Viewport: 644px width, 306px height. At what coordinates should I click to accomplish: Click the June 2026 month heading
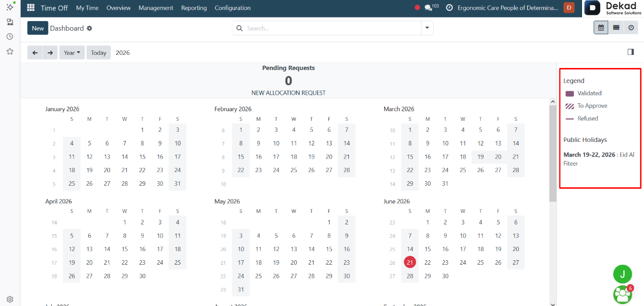397,201
